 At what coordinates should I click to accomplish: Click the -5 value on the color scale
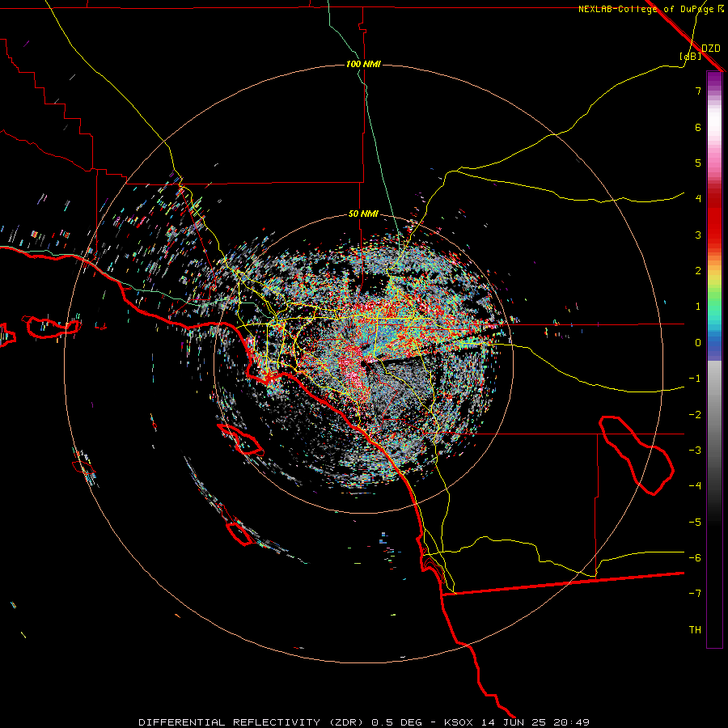tap(695, 523)
